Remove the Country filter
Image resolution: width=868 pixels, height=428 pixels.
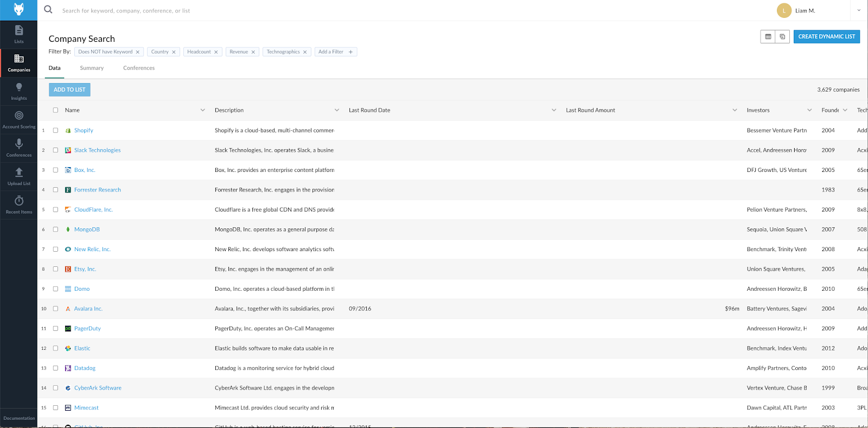click(x=174, y=52)
